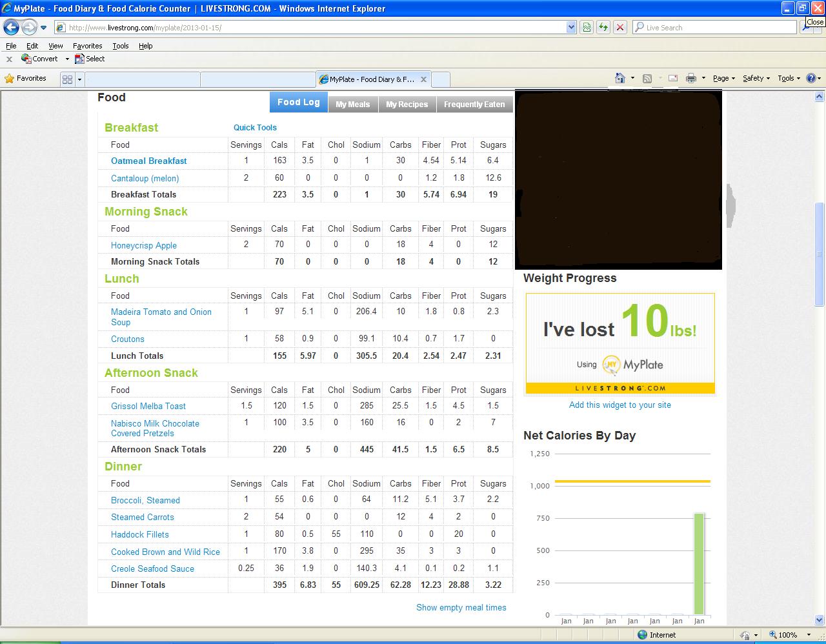Open the Broccoli, Steamed link
The image size is (826, 644).
pyautogui.click(x=145, y=500)
